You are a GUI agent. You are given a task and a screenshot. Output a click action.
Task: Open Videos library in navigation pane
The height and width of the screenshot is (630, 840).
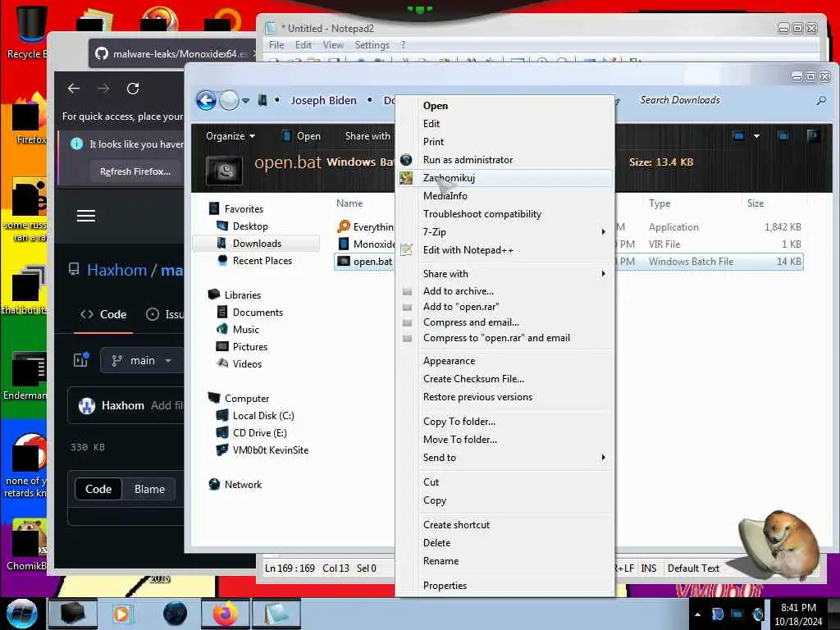coord(247,363)
